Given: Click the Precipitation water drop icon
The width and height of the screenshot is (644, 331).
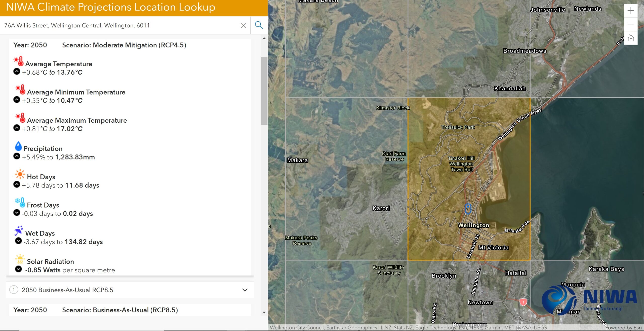Looking at the screenshot, I should (18, 146).
